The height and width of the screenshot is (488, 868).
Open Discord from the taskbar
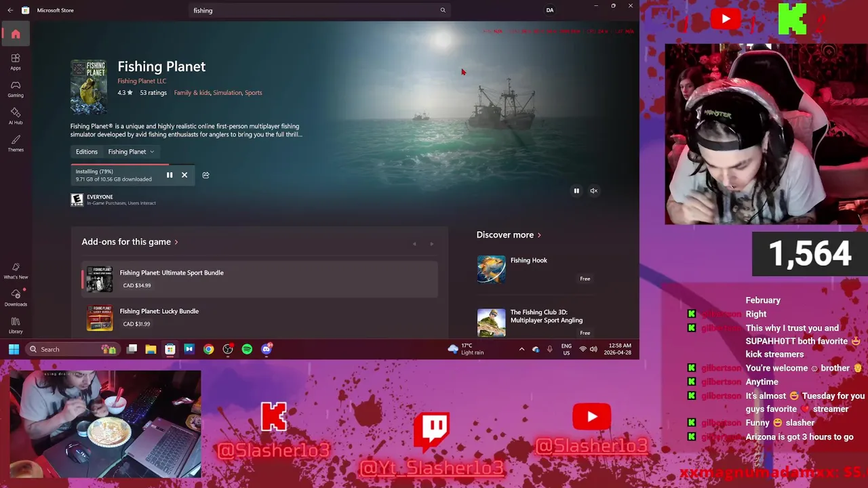click(x=267, y=349)
